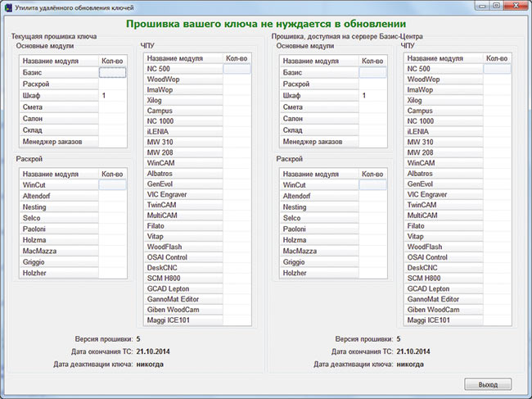Screen dimensions: 532x399
Task: Click the Выход button
Action: pyautogui.click(x=488, y=384)
